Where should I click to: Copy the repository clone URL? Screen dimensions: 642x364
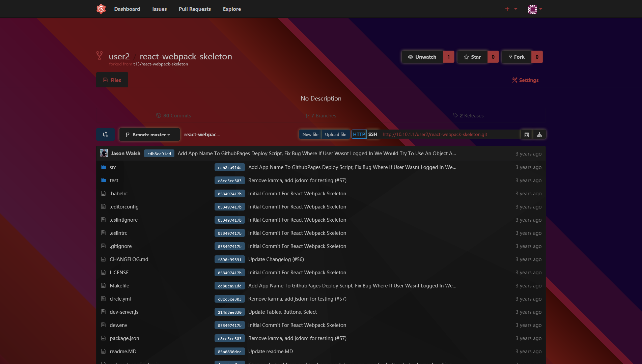click(x=527, y=134)
